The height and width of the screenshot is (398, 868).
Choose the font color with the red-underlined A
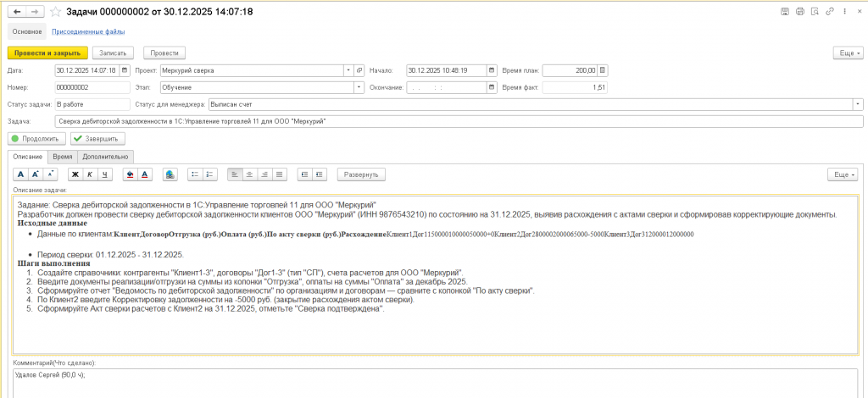point(145,174)
